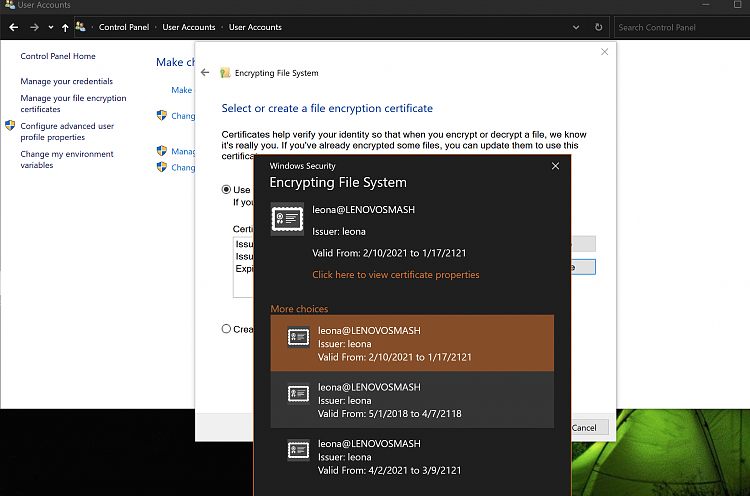750x496 pixels.
Task: Click shield icon beside Configure advanced user
Action: pyautogui.click(x=10, y=126)
